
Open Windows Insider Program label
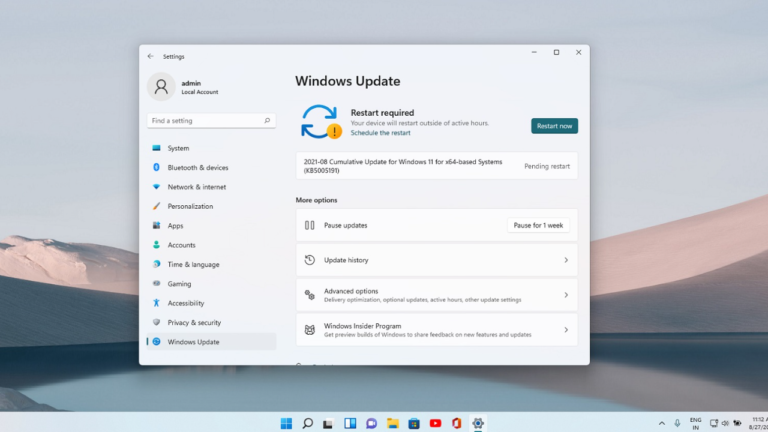point(362,326)
